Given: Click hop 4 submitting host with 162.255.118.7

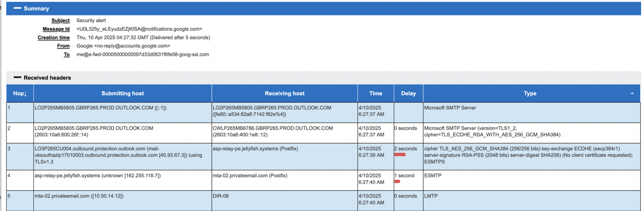Looking at the screenshot, I should coord(98,175).
